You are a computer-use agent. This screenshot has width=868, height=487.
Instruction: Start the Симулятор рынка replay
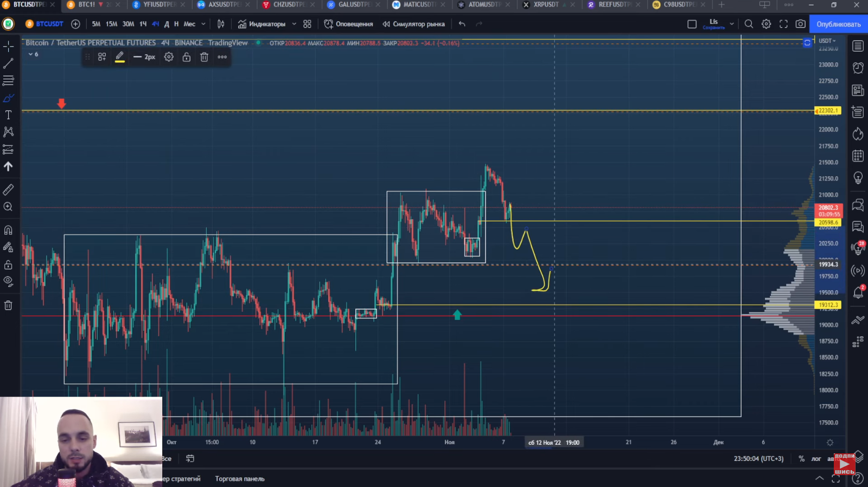click(x=413, y=24)
